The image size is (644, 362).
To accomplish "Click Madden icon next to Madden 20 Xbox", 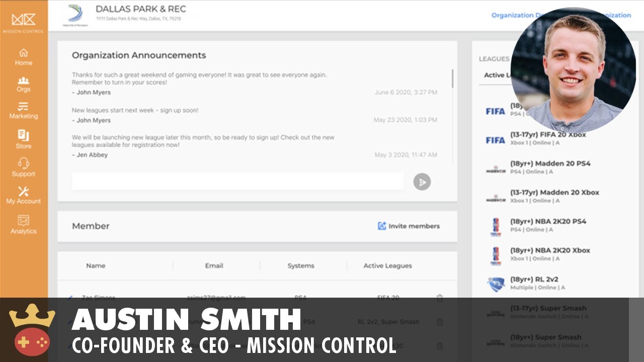I will click(495, 199).
